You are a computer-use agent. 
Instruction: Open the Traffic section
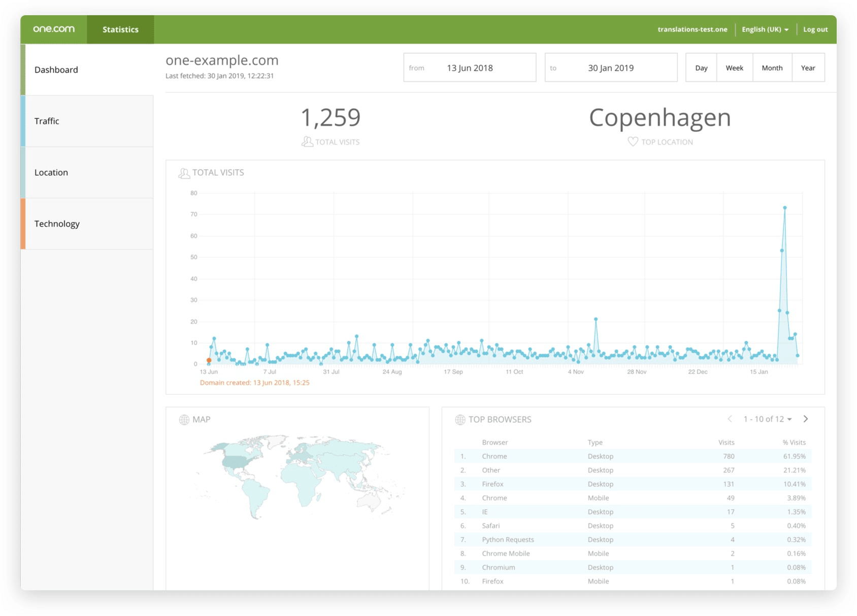(x=87, y=121)
